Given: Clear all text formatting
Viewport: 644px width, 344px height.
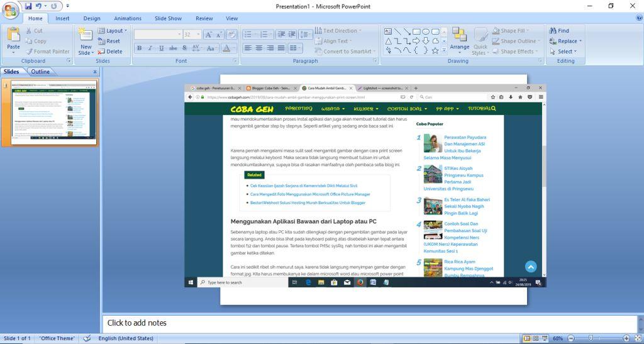Looking at the screenshot, I should click(x=231, y=35).
